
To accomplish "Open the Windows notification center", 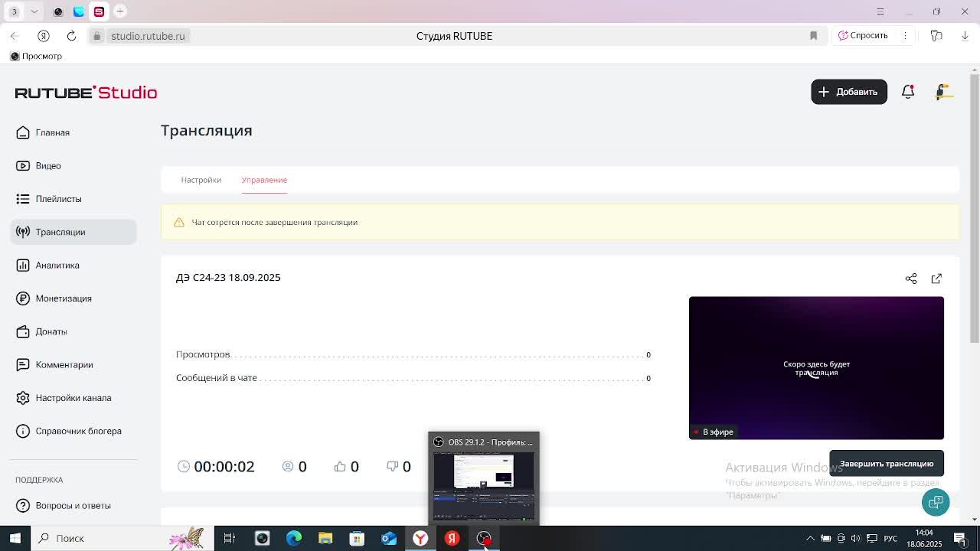I will point(960,539).
